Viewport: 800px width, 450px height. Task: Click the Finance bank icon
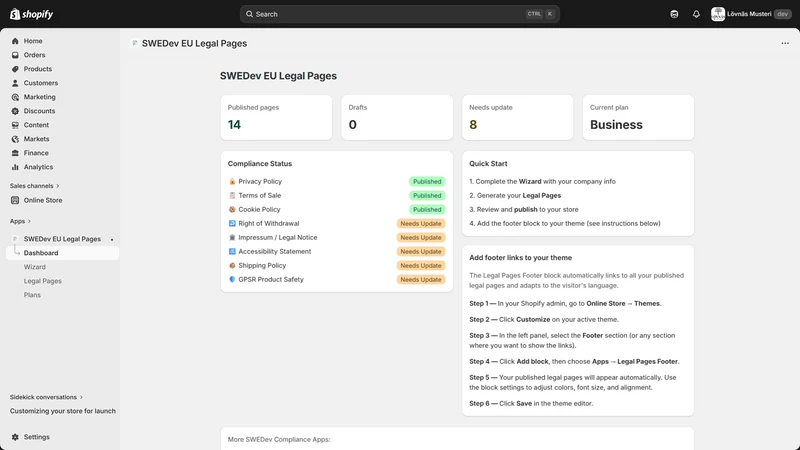[x=15, y=153]
